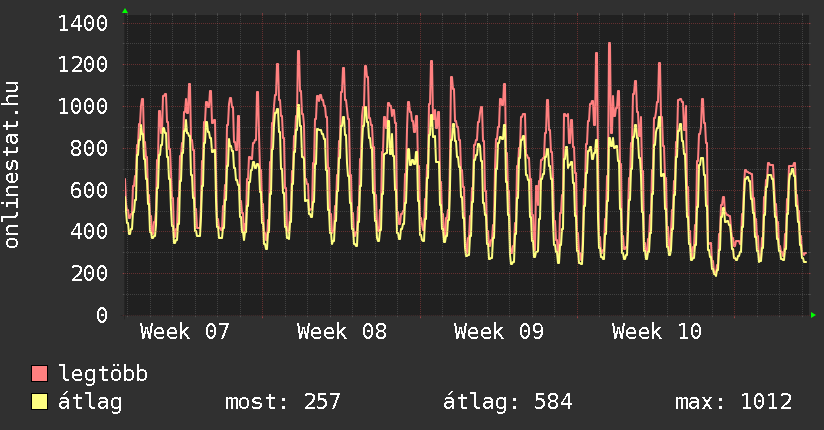The image size is (824, 430).
Task: Click the 1400 y-axis tick label
Action: [x=83, y=23]
